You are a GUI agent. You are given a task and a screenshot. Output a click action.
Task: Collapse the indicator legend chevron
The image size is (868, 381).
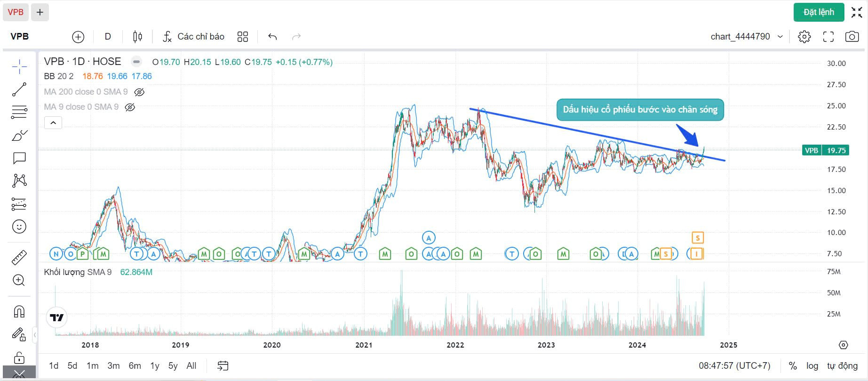(53, 123)
